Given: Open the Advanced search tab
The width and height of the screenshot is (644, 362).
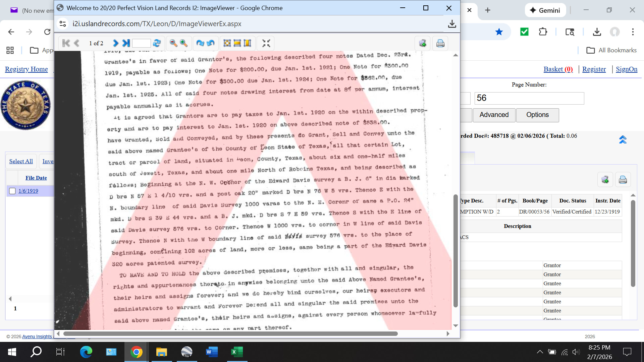Looking at the screenshot, I should 494,115.
